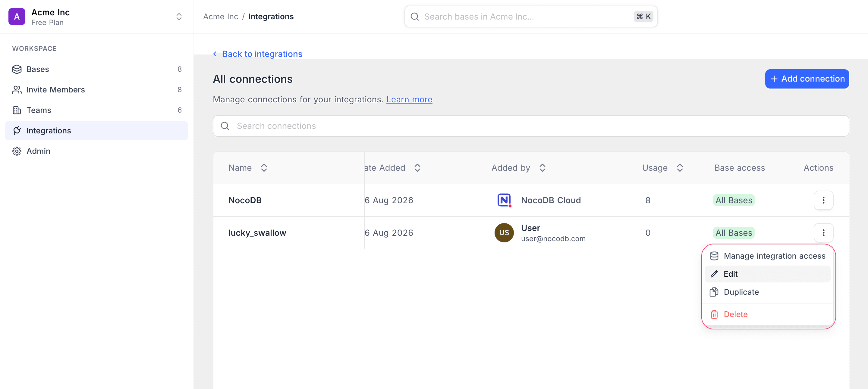868x389 pixels.
Task: Open Teams in the sidebar
Action: (x=96, y=110)
